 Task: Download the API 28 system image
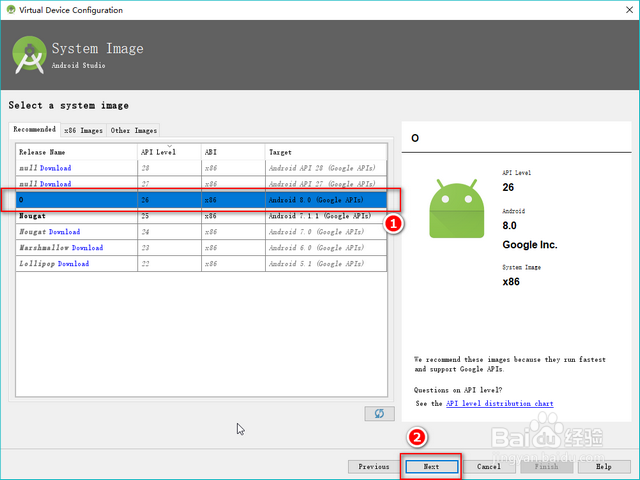point(56,168)
